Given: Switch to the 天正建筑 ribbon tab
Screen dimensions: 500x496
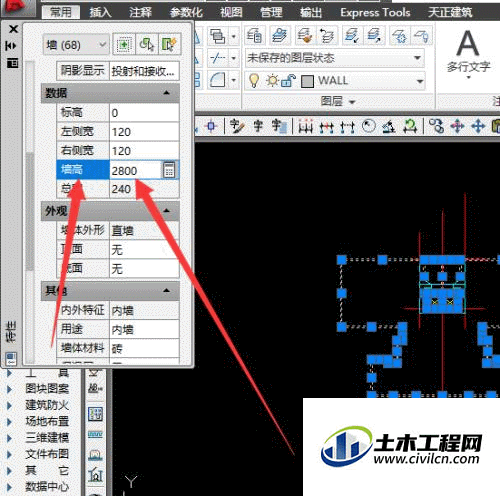Looking at the screenshot, I should click(450, 12).
